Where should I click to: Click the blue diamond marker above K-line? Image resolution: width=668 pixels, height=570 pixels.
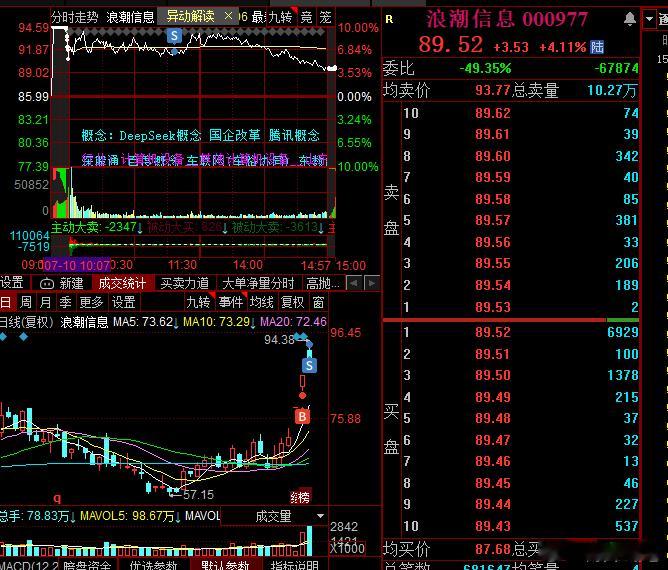pyautogui.click(x=23, y=337)
